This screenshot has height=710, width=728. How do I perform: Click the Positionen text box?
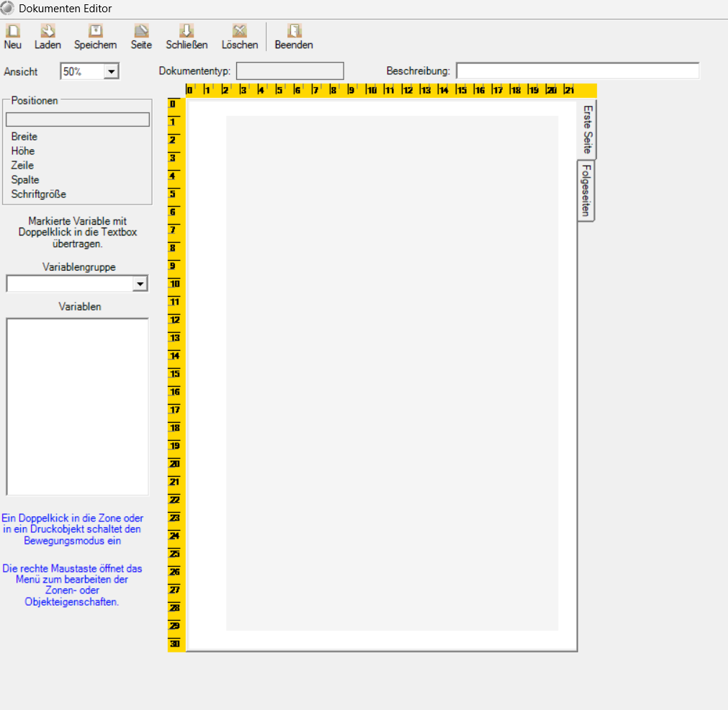(78, 120)
